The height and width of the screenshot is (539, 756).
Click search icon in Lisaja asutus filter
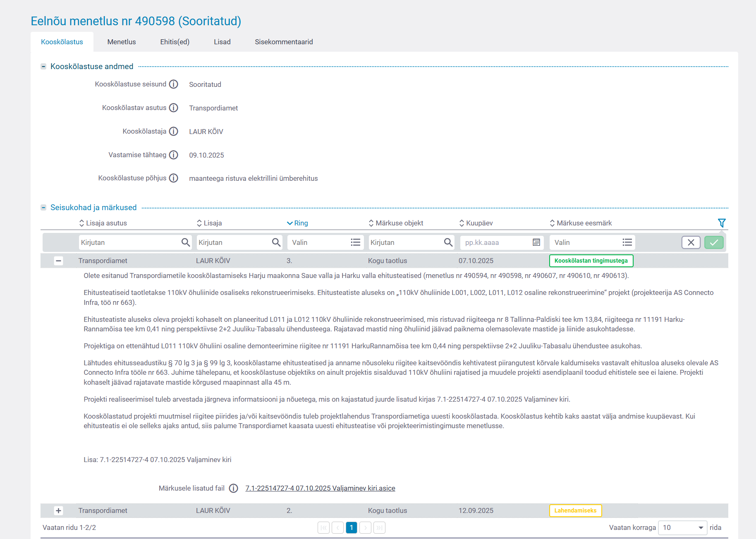coord(186,242)
